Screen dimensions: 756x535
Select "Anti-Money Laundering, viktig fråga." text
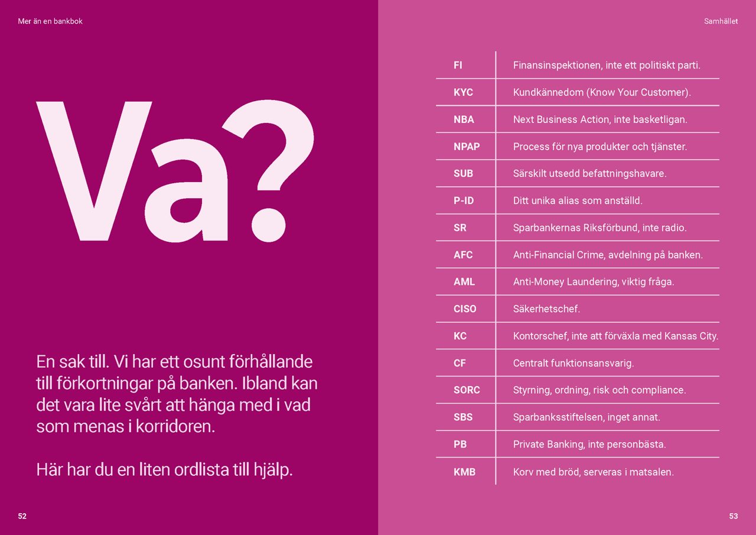click(594, 282)
